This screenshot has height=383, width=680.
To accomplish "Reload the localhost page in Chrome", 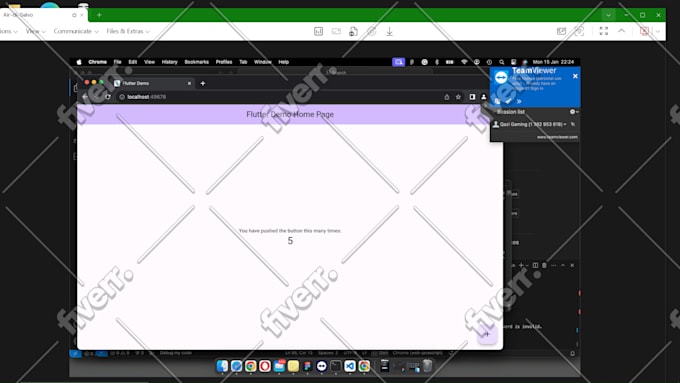I will click(x=108, y=97).
